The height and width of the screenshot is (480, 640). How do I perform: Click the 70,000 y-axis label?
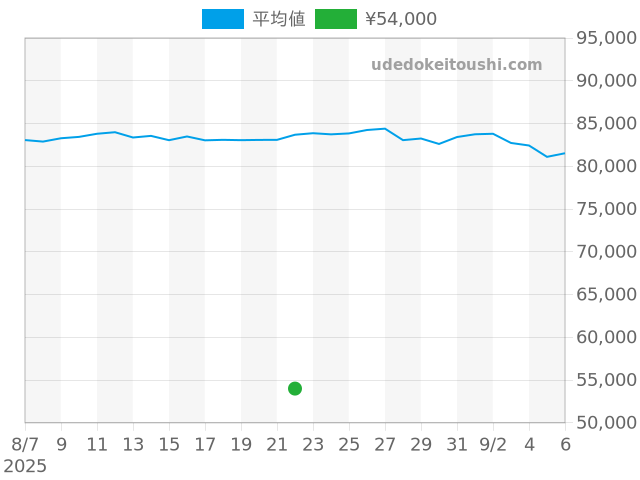[607, 252]
